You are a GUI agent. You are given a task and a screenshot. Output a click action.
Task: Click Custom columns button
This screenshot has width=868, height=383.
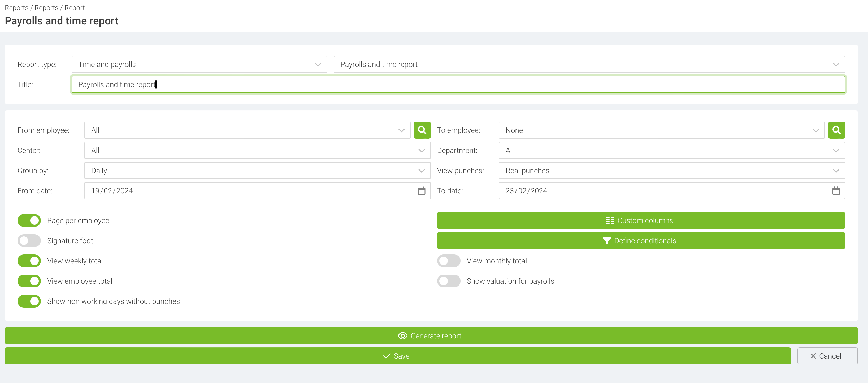tap(641, 221)
